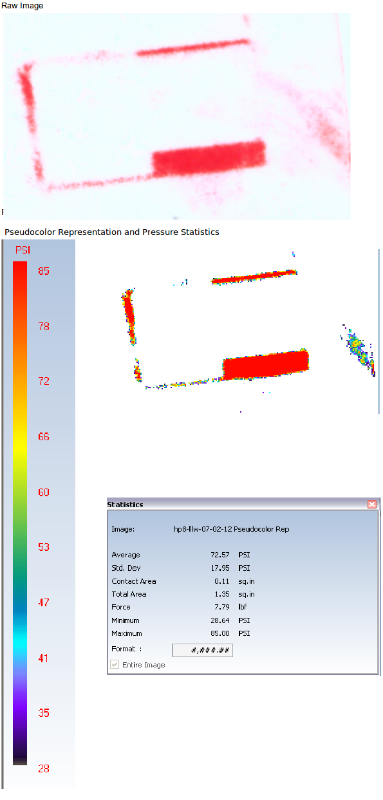Click the 47 scale label
This screenshot has height=800, width=383.
(44, 603)
